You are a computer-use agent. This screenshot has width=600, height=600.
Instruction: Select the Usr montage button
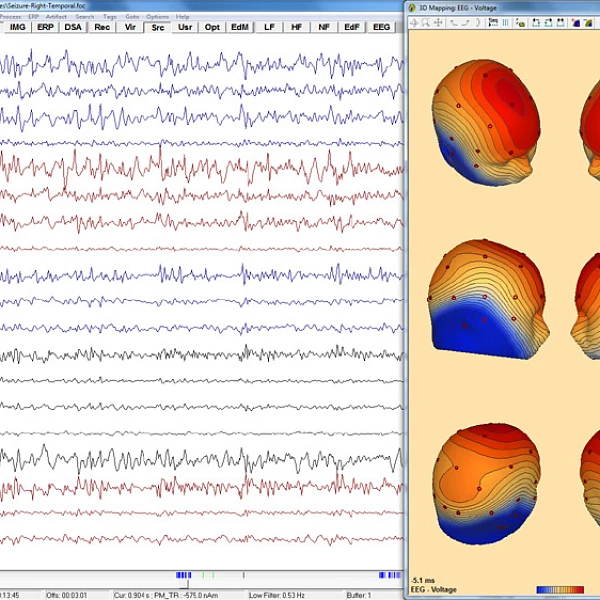[x=185, y=27]
